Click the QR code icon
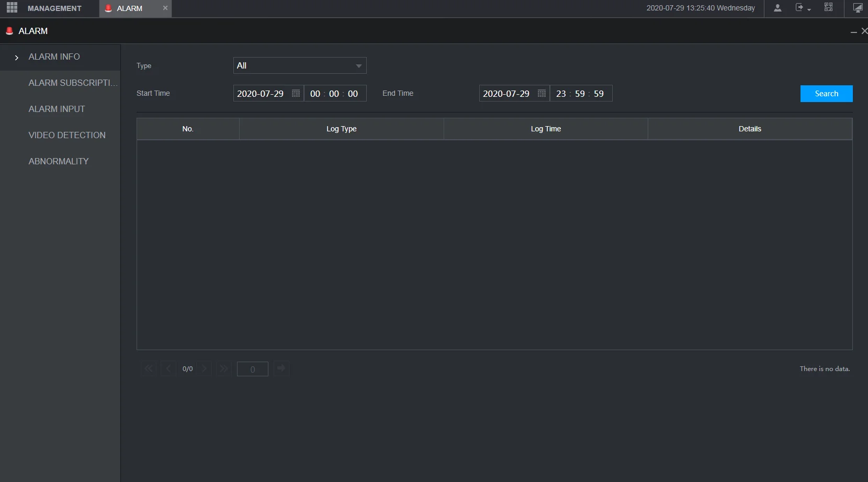Screen dimensions: 868x482 pyautogui.click(x=828, y=7)
